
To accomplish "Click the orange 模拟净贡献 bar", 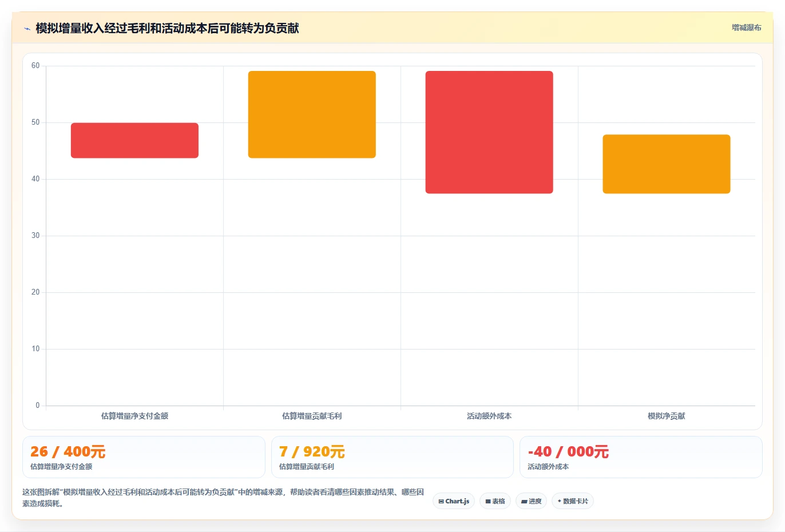I will [667, 164].
